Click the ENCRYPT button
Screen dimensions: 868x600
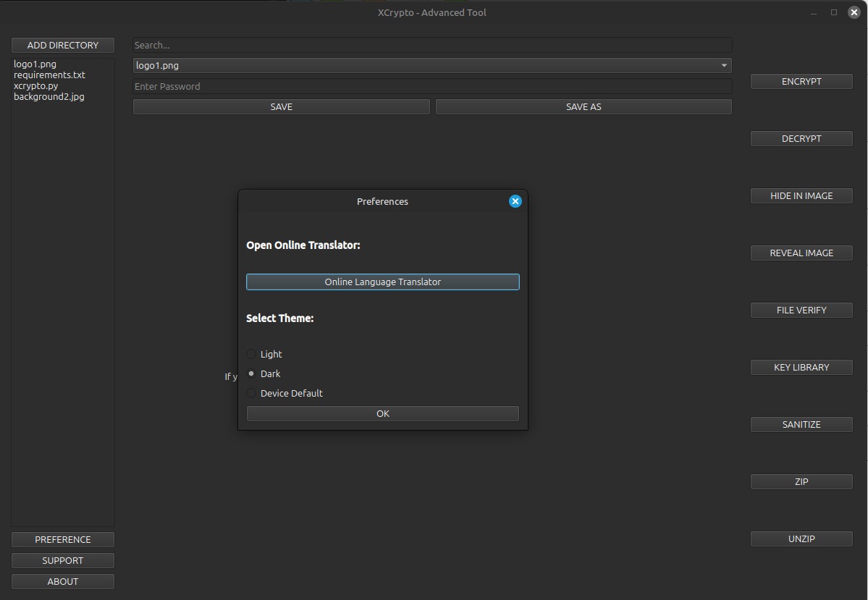click(801, 81)
